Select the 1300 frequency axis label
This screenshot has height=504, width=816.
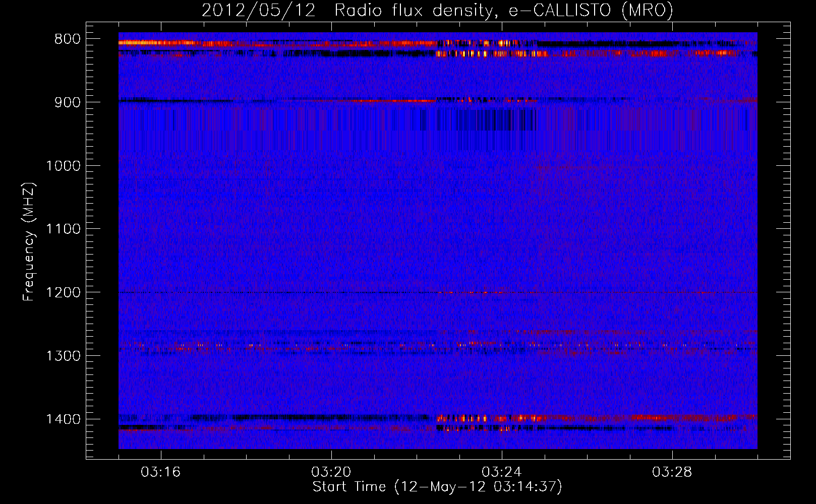[63, 356]
